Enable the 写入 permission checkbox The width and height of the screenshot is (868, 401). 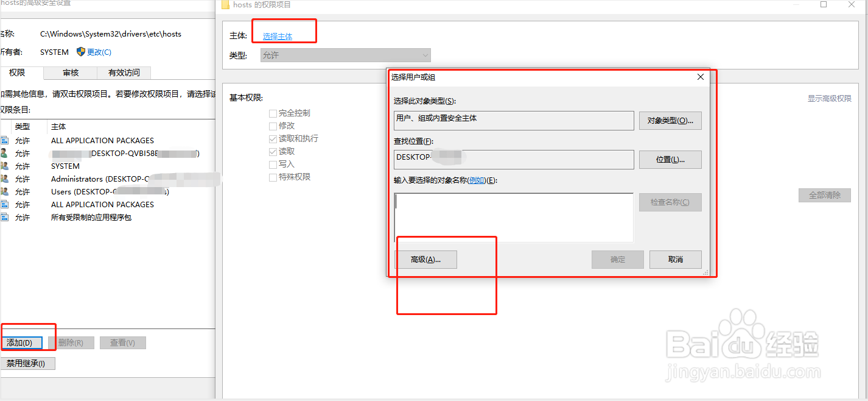click(271, 164)
